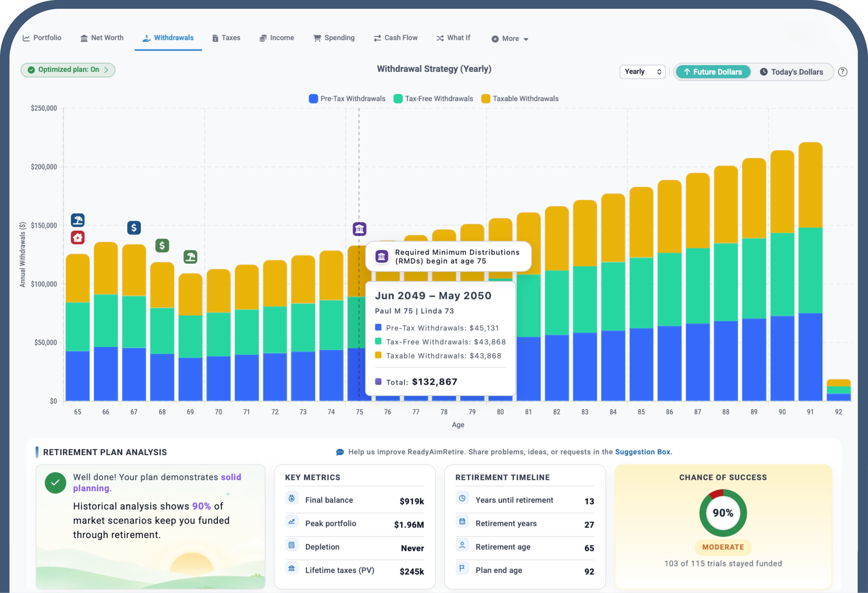Click the MODERATE rating badge

coord(723,547)
